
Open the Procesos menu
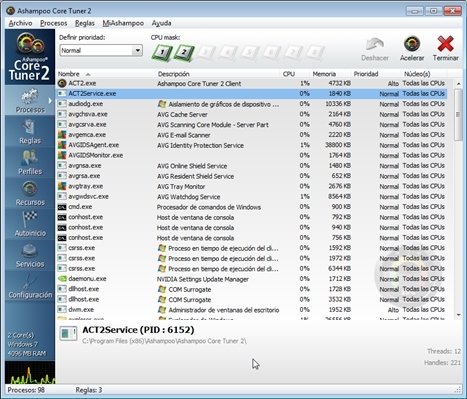click(x=53, y=23)
